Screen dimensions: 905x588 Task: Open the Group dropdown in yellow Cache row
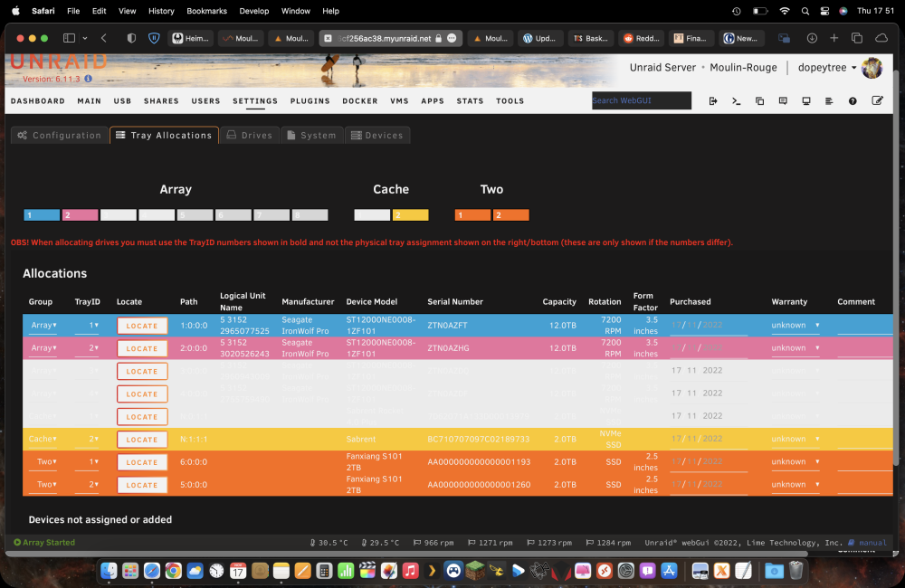point(43,439)
